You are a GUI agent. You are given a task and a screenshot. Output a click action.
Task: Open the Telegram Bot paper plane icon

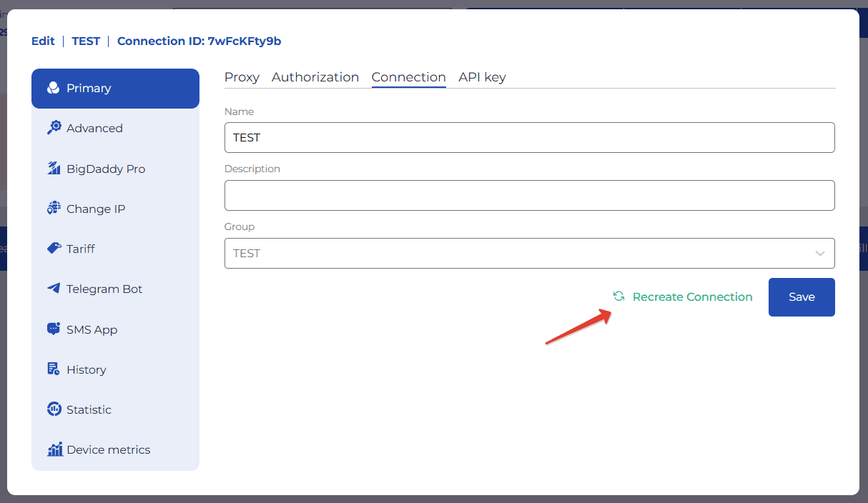click(54, 289)
